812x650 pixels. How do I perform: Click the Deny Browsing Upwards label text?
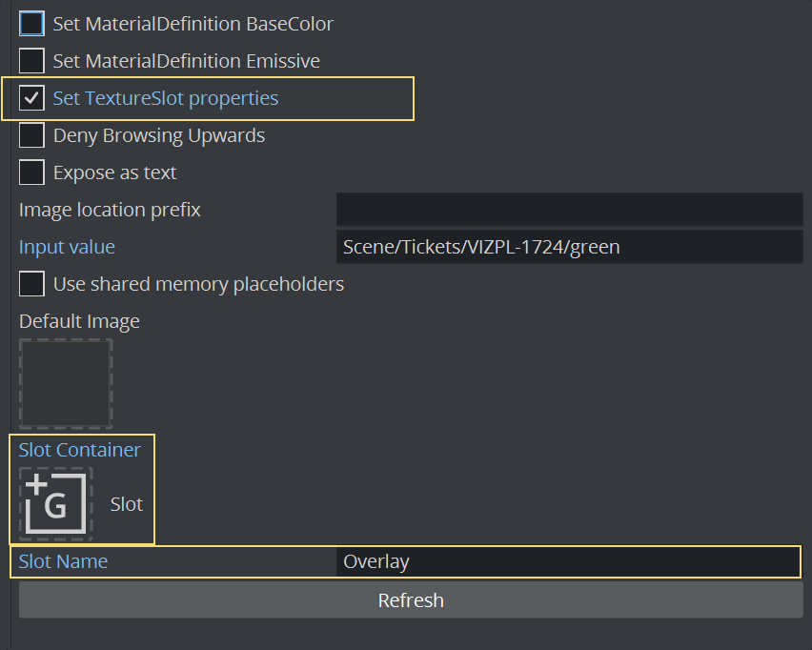pos(159,135)
